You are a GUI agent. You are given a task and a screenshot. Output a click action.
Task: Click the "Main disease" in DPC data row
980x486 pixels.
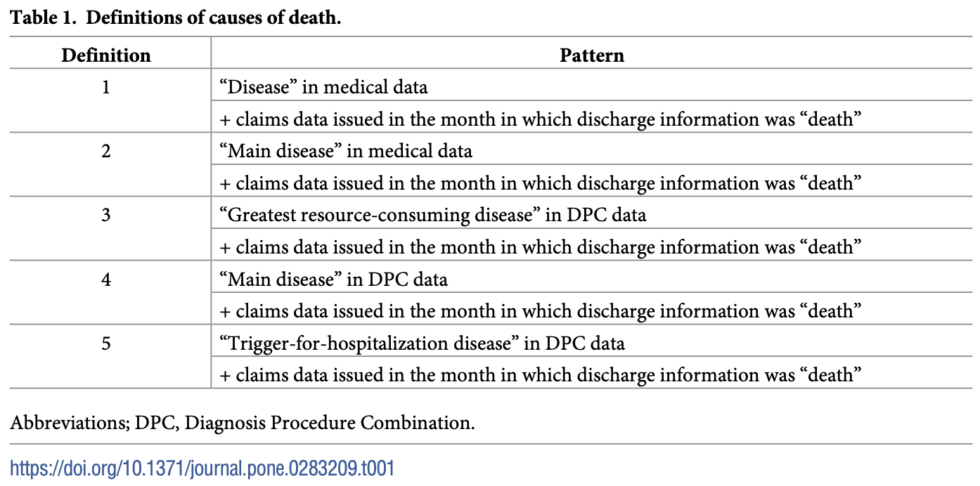pos(333,279)
